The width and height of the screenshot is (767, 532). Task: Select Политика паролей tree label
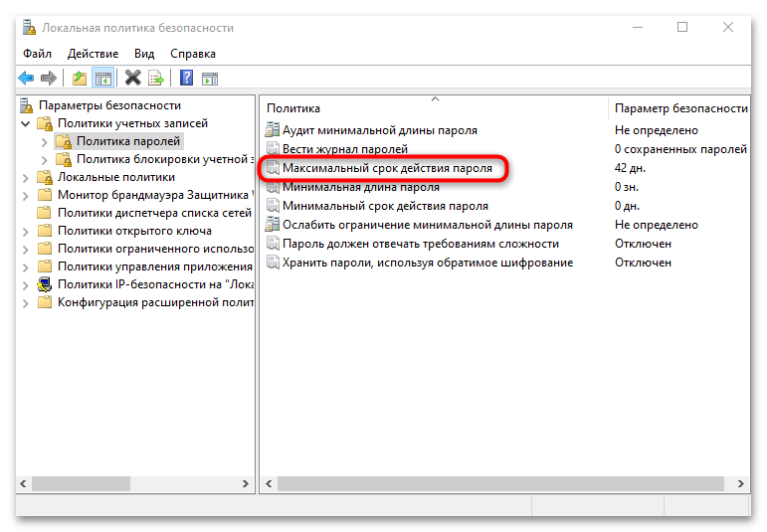[x=128, y=141]
